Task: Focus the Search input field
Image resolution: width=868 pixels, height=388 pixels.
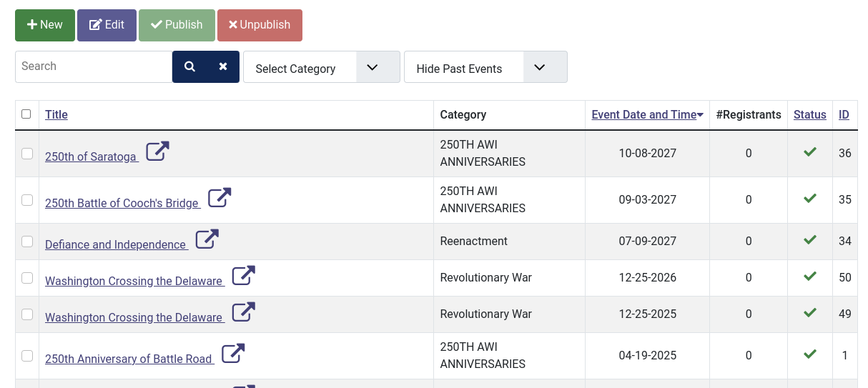Action: click(94, 66)
